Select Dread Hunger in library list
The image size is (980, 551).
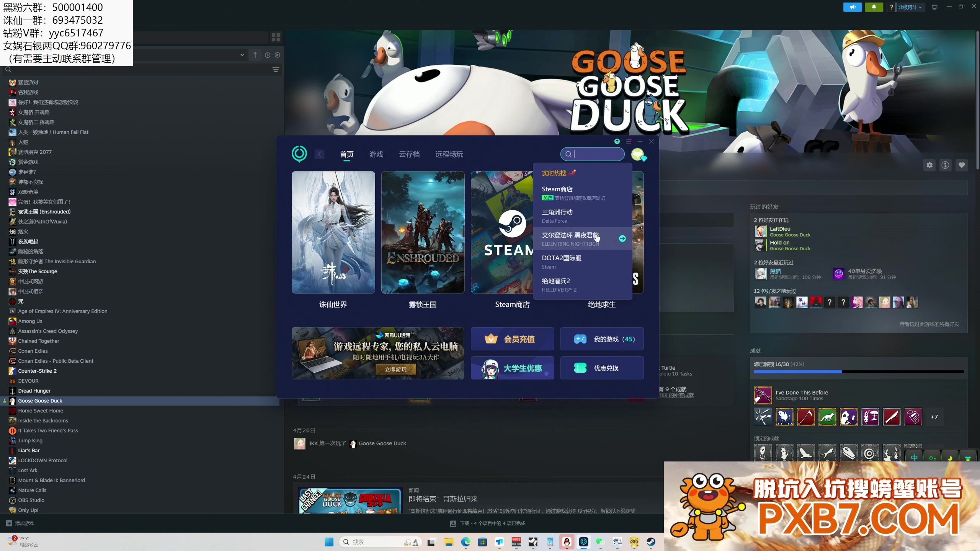point(34,391)
